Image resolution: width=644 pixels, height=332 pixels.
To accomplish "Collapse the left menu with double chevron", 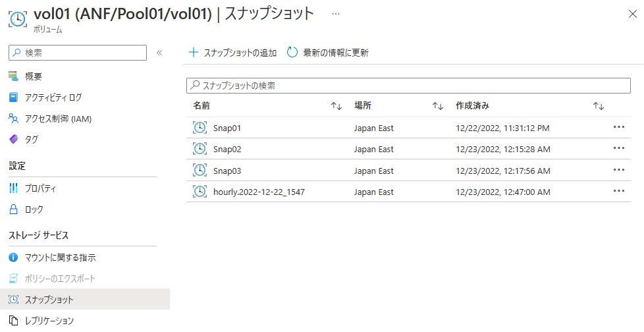I will 159,53.
